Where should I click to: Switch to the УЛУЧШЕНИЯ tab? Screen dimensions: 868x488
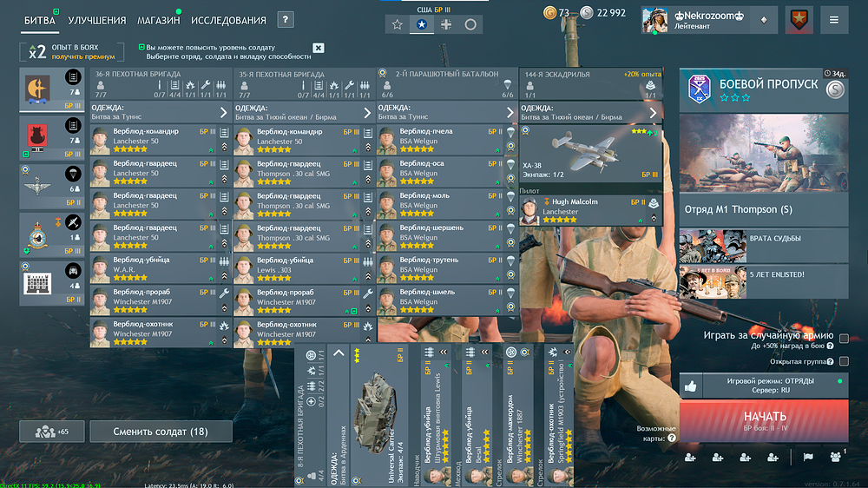[96, 20]
